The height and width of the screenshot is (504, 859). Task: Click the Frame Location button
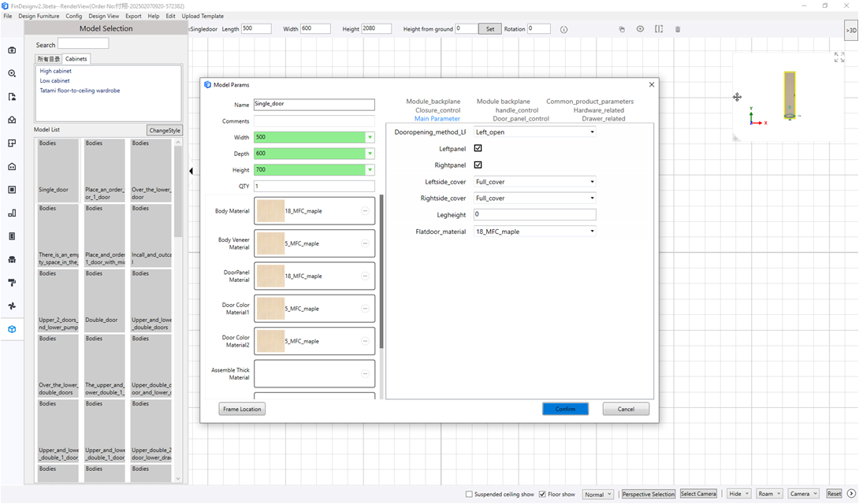click(242, 409)
